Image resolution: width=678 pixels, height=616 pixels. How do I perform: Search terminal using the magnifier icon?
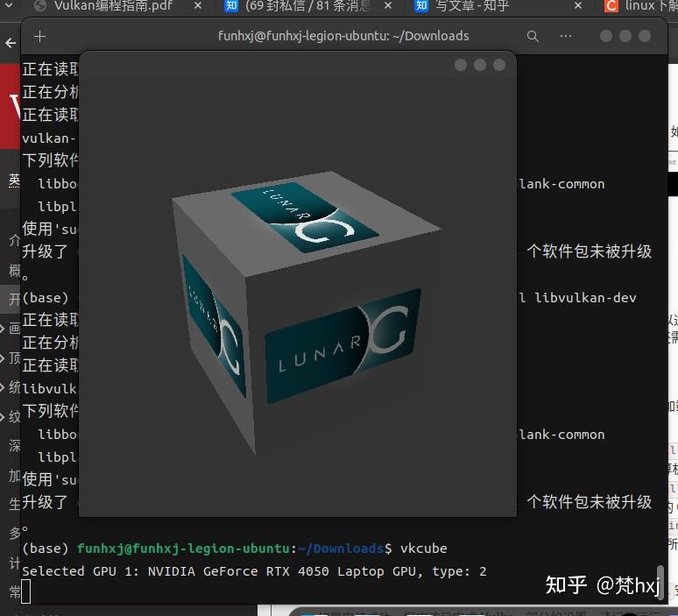(x=533, y=36)
